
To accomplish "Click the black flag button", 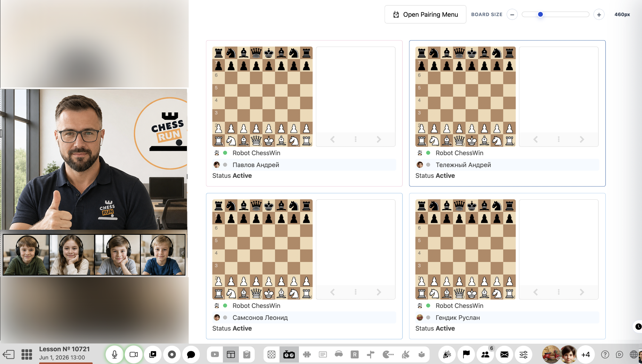I will [x=466, y=354].
